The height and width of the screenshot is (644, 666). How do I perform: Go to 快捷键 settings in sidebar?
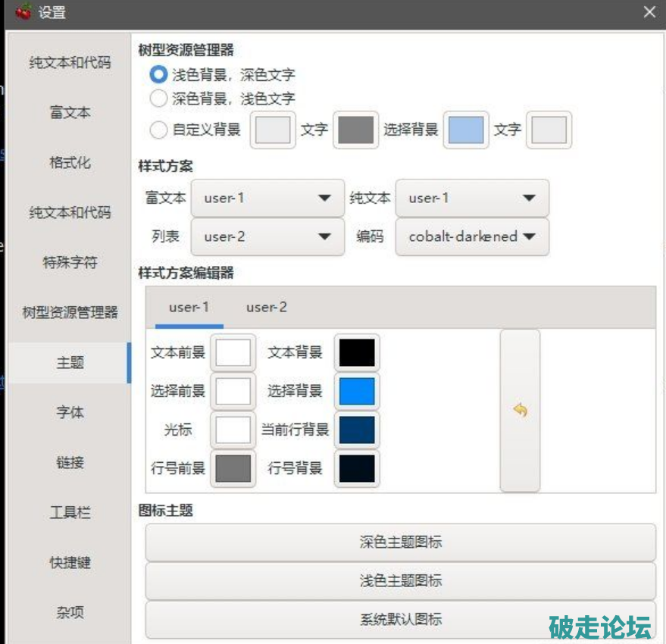pyautogui.click(x=70, y=563)
